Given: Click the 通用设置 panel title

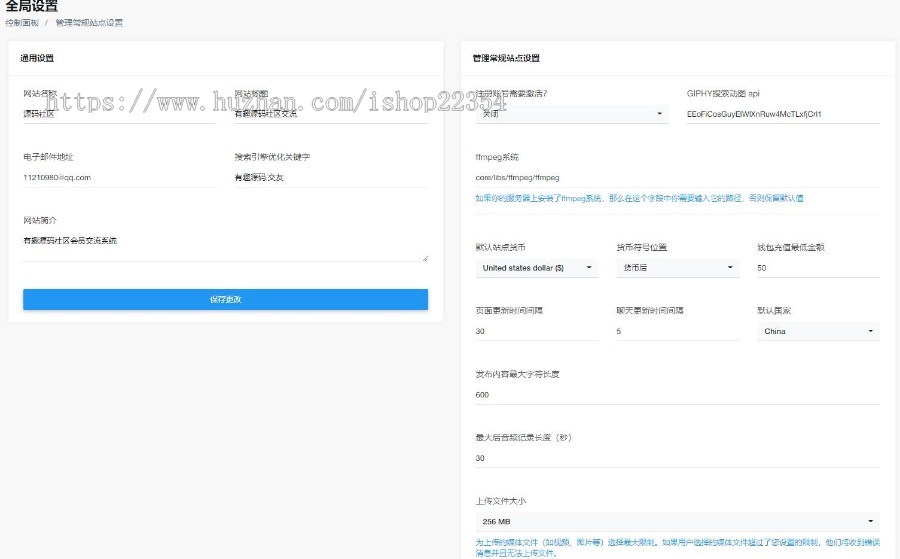Looking at the screenshot, I should tap(37, 58).
